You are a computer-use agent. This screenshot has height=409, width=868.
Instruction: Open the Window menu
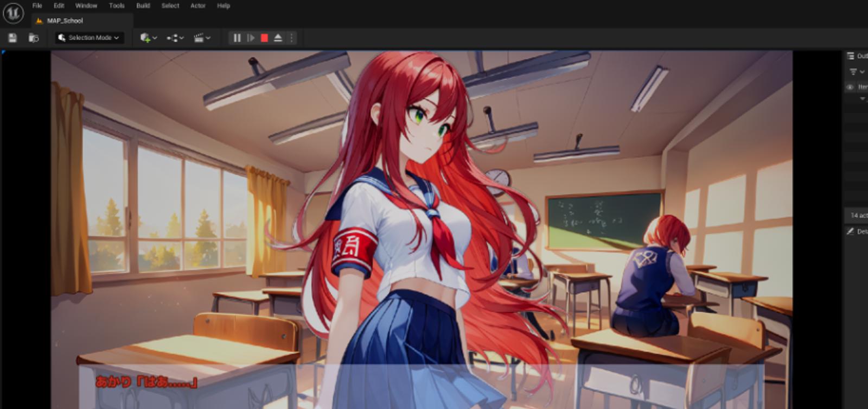86,5
